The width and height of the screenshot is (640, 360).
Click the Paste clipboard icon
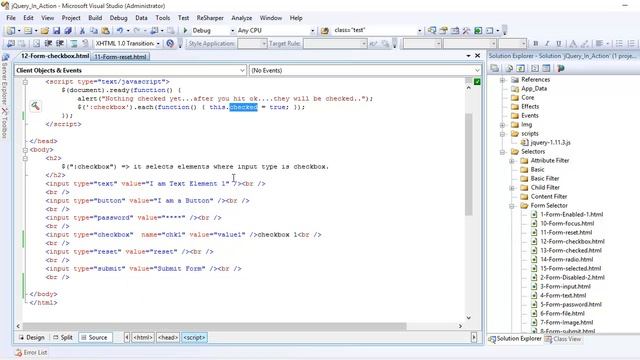point(106,31)
